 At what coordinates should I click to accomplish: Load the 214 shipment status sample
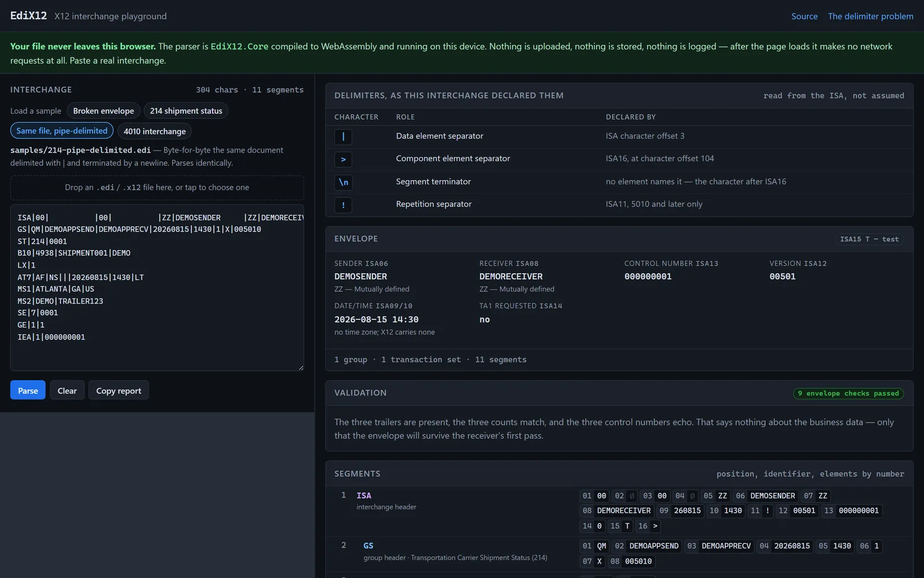pyautogui.click(x=186, y=111)
